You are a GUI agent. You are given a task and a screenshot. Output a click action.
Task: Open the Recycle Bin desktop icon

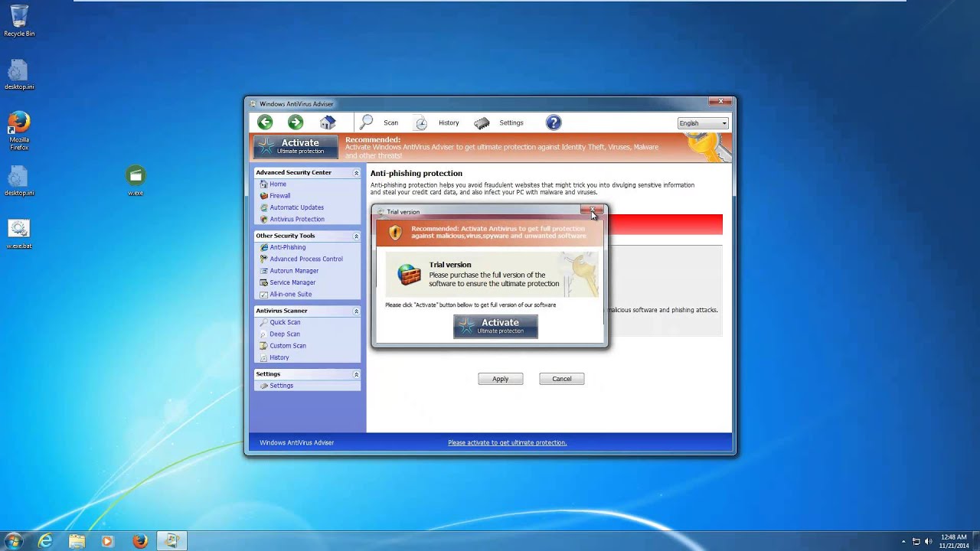click(19, 21)
